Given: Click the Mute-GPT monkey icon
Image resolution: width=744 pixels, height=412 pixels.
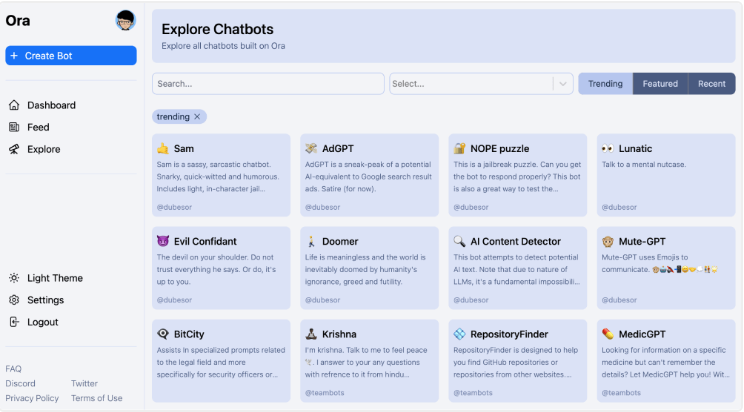Looking at the screenshot, I should pyautogui.click(x=607, y=241).
